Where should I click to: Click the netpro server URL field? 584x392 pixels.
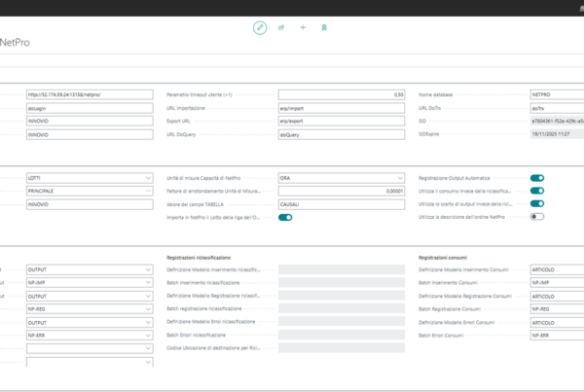90,94
